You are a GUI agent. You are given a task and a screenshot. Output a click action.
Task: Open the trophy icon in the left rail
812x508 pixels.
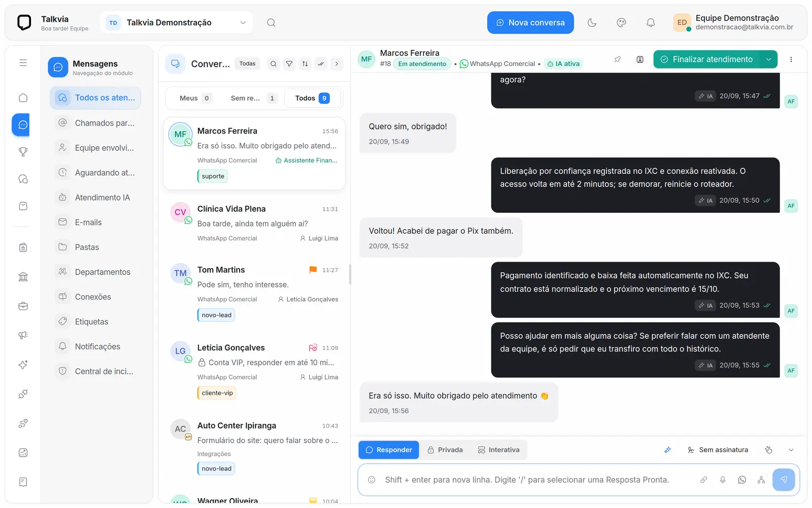[23, 151]
